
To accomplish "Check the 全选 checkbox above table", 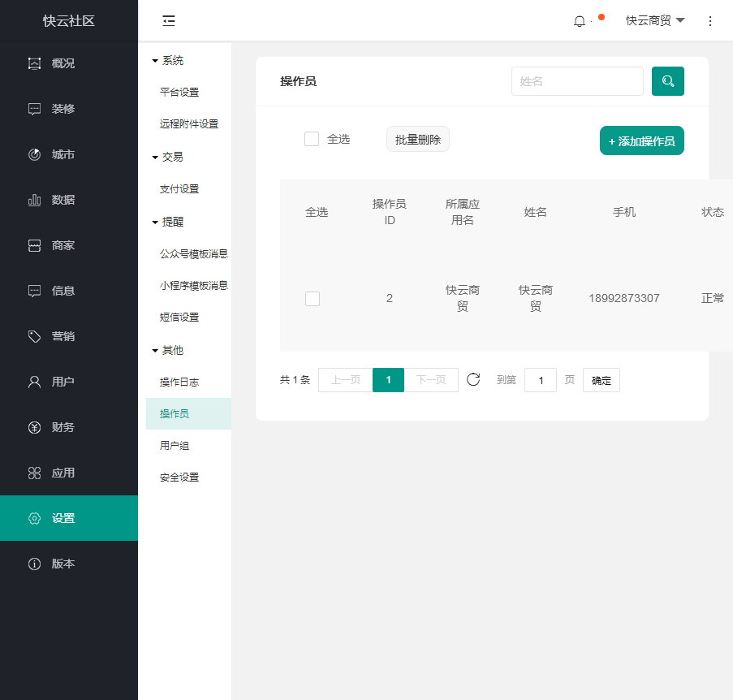I will click(312, 139).
